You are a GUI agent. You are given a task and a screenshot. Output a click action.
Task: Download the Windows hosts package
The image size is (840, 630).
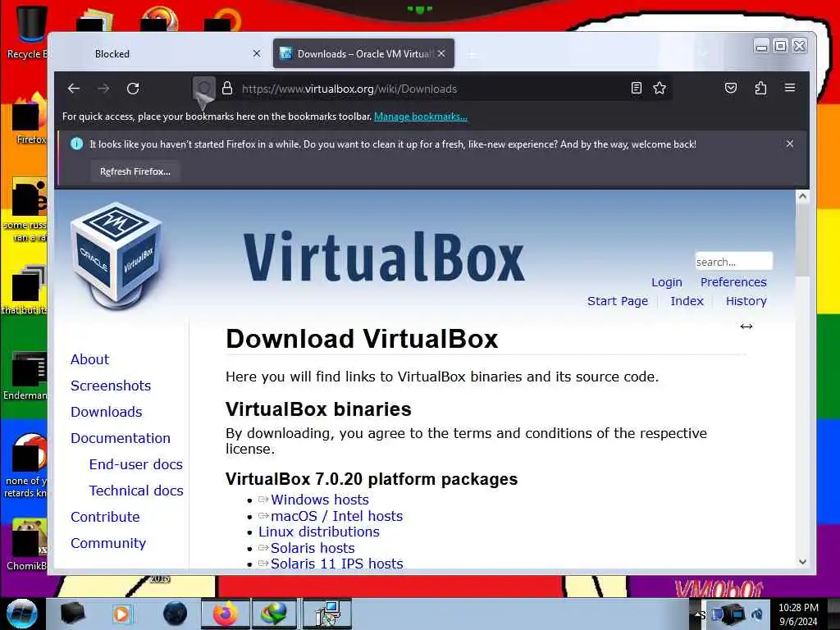tap(319, 500)
